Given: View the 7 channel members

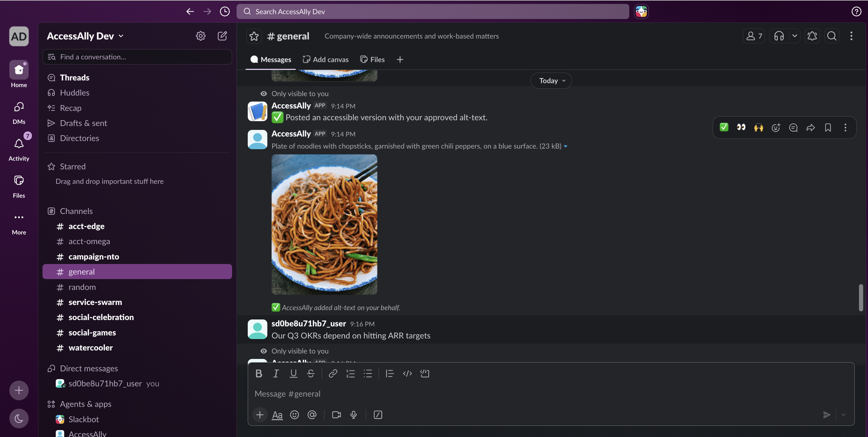Looking at the screenshot, I should pyautogui.click(x=754, y=36).
